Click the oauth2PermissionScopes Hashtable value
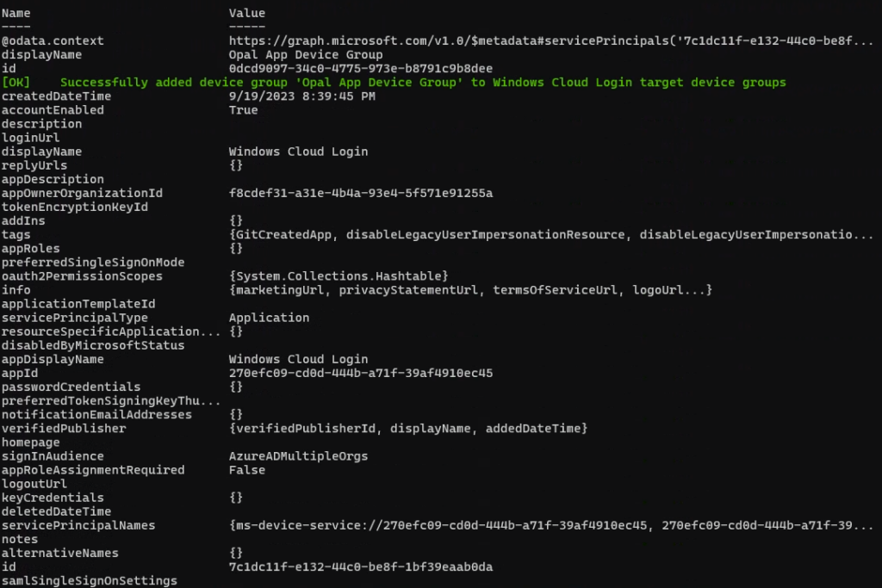Screen dimensions: 882x588 pos(339,275)
